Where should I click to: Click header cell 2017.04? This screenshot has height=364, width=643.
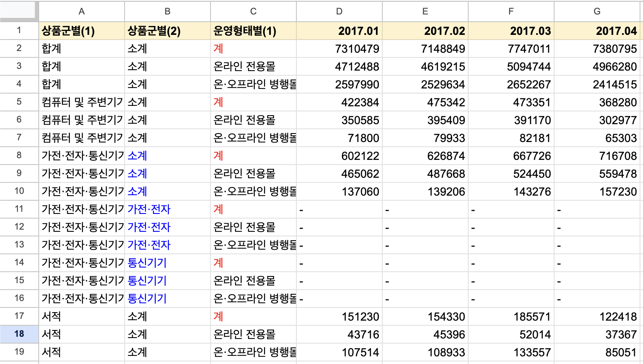point(597,31)
